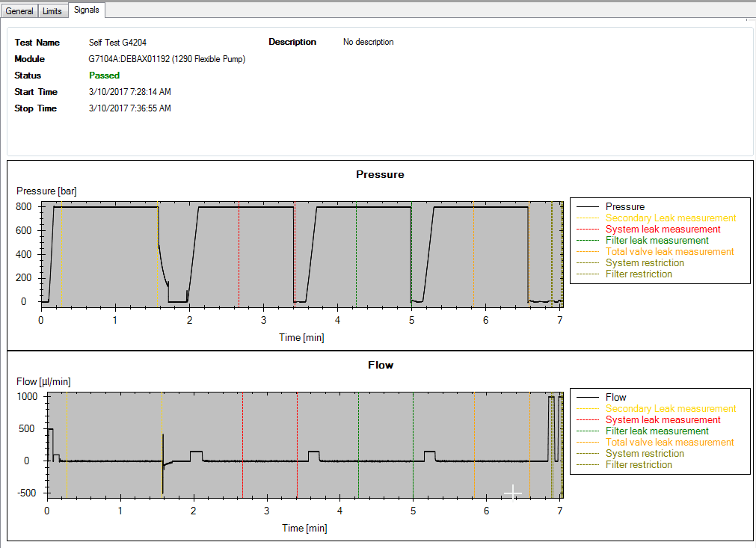Click Filter leak measurement in Flow legend

pyautogui.click(x=657, y=431)
